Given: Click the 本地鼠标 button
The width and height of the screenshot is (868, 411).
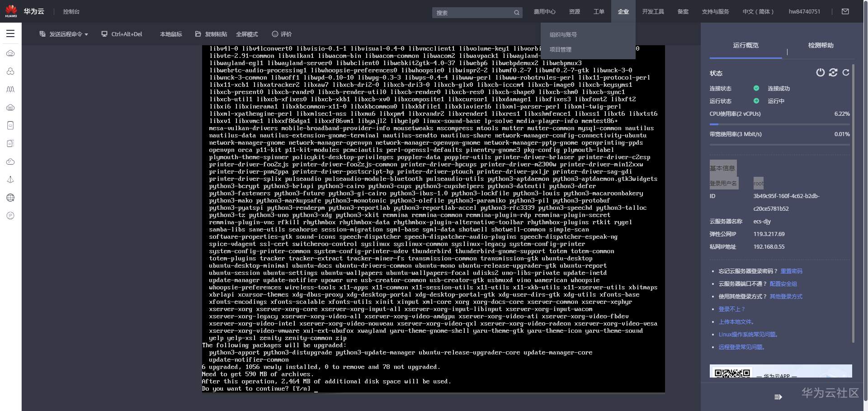Looking at the screenshot, I should coord(171,34).
